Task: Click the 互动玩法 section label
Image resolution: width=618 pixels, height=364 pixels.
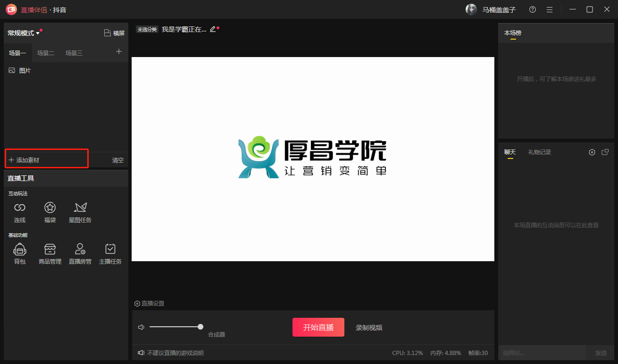Action: (x=18, y=194)
